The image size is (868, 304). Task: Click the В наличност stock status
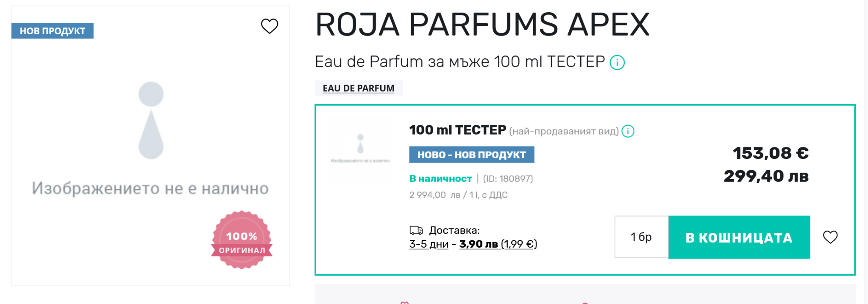440,179
